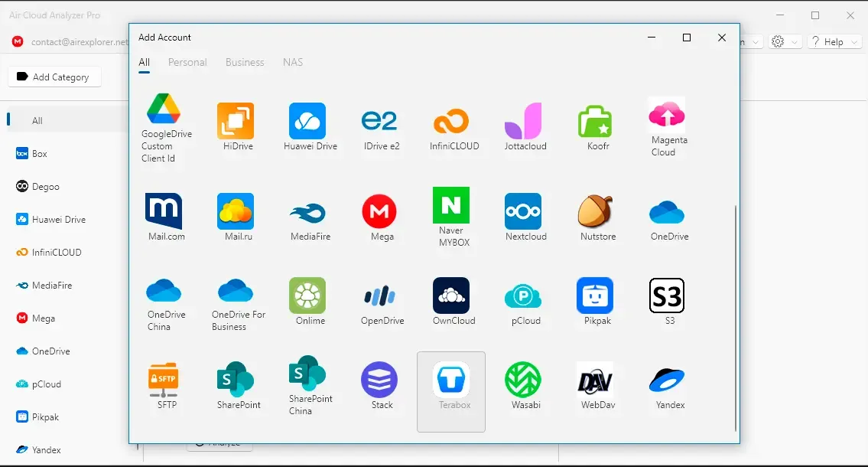The image size is (868, 467).
Task: Select the OwnCloud provider
Action: click(454, 302)
